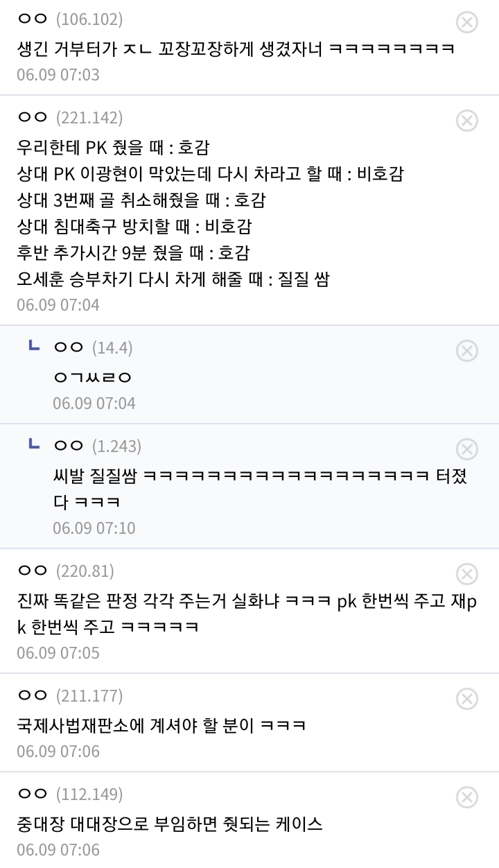The width and height of the screenshot is (499, 868).
Task: Select the PK 호감/비호감 list comment
Action: pos(173,214)
